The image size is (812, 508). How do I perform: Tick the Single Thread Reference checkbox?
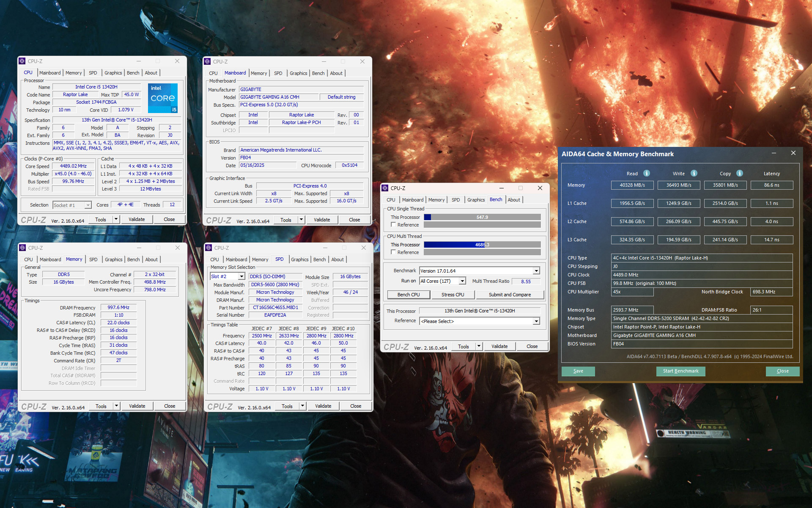pos(393,225)
